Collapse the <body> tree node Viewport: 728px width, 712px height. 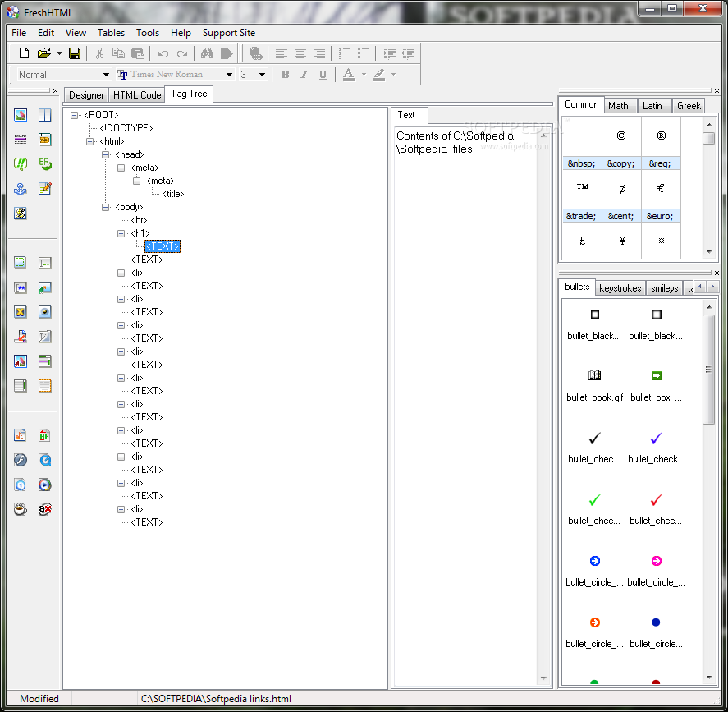[x=105, y=207]
